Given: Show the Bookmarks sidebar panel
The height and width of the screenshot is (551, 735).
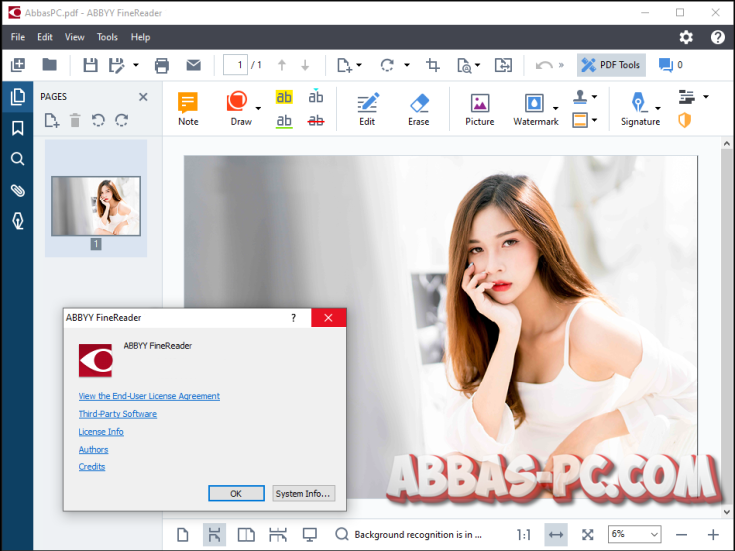Looking at the screenshot, I should [17, 128].
